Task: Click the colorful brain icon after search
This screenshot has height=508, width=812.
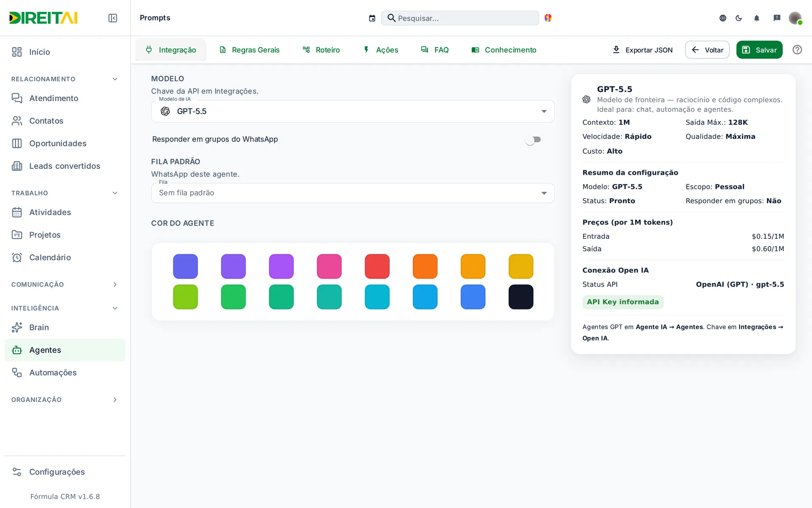Action: 548,18
